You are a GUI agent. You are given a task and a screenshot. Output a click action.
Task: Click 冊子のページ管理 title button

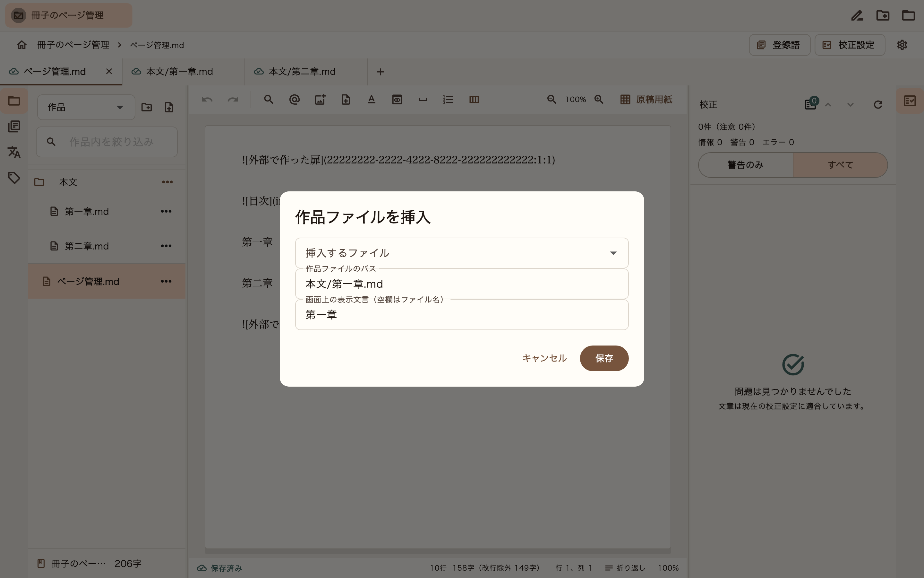69,16
